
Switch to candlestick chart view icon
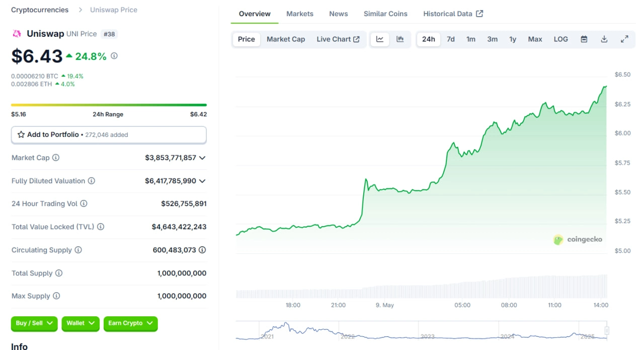[x=400, y=39]
